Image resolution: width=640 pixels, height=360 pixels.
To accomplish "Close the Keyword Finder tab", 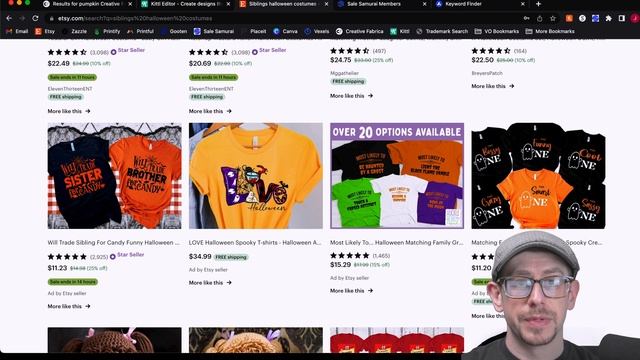I will pyautogui.click(x=523, y=4).
